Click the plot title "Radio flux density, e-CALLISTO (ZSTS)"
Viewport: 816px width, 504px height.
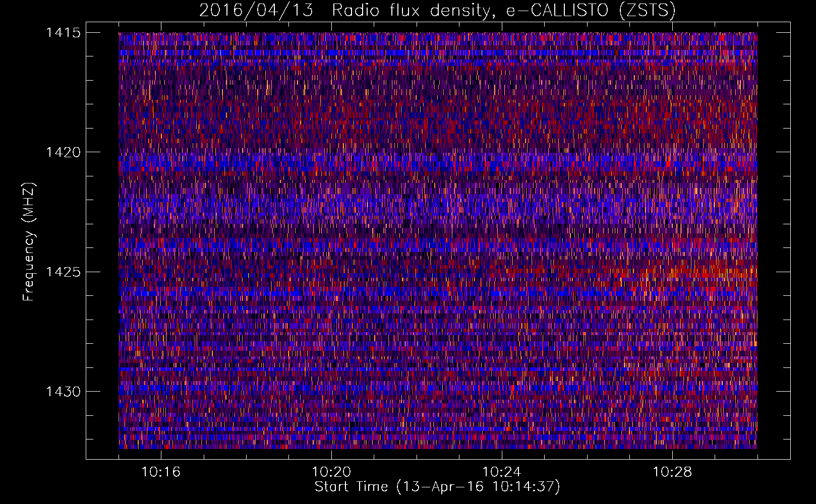(x=503, y=11)
